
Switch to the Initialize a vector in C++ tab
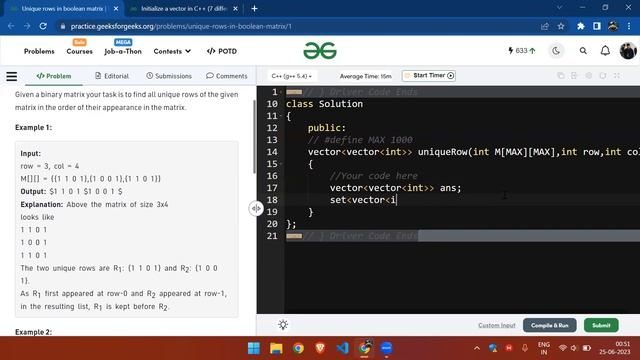pos(183,9)
